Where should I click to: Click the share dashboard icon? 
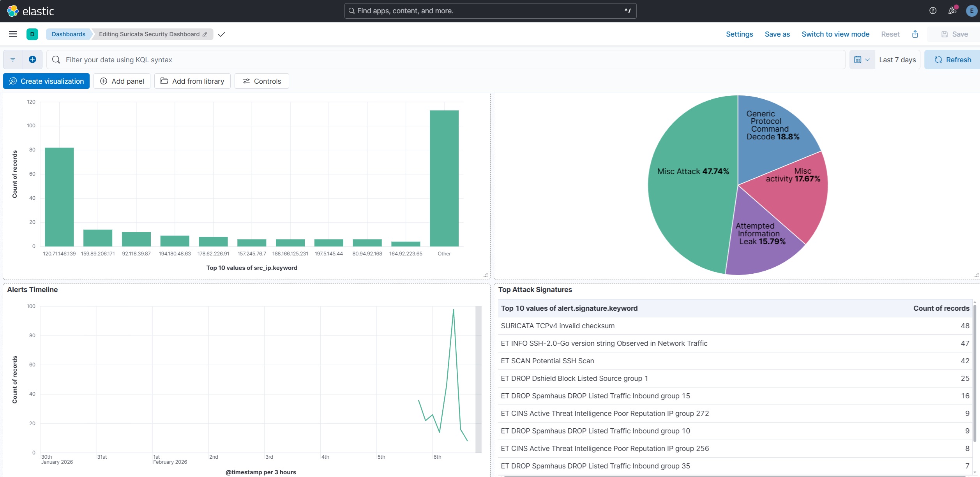pos(915,34)
